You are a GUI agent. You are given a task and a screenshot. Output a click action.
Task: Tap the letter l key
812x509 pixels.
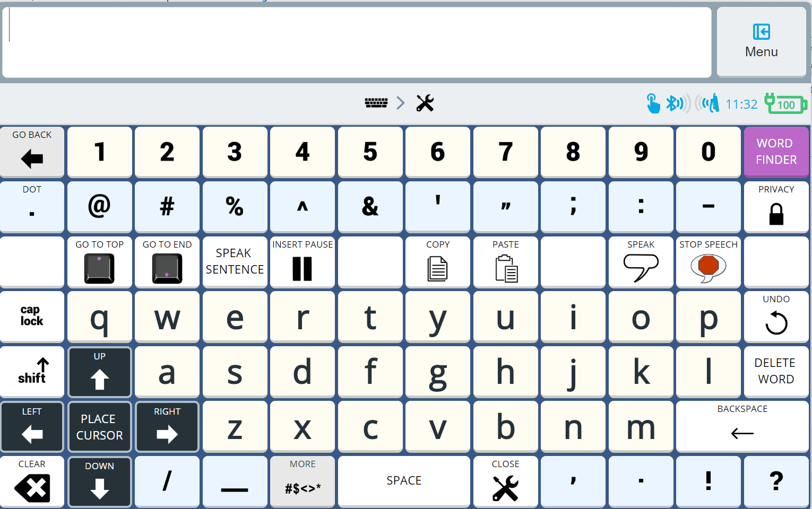(709, 372)
